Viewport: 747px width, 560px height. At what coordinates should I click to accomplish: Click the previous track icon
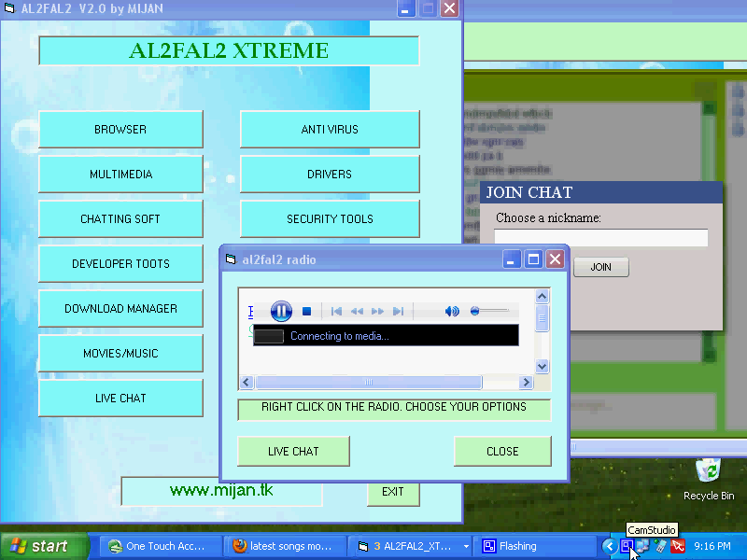[x=336, y=311]
